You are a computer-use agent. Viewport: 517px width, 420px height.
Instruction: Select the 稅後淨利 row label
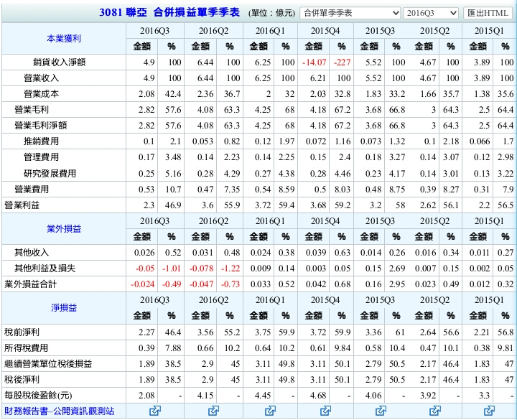[x=22, y=380]
